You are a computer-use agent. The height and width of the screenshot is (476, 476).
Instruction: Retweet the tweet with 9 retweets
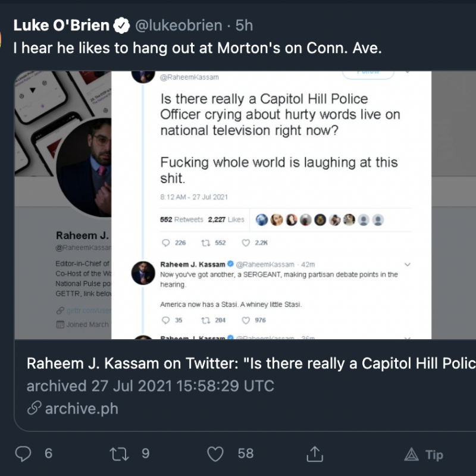[x=119, y=454]
